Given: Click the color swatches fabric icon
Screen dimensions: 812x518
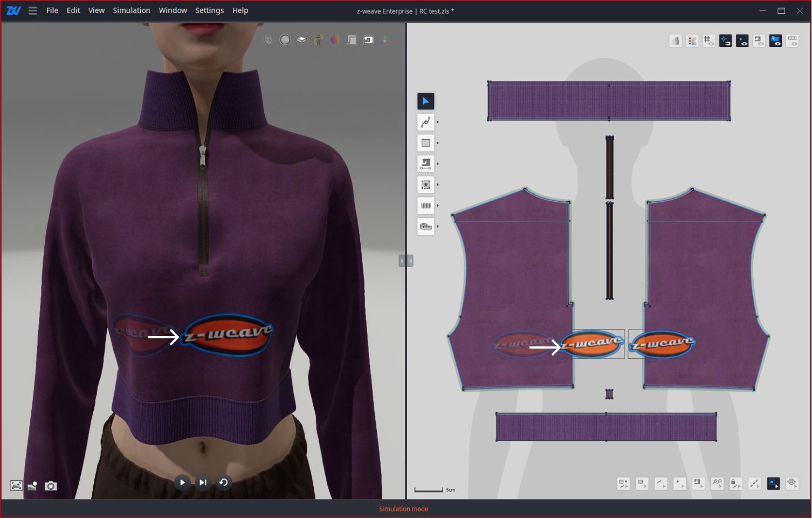Looking at the screenshot, I should [x=692, y=41].
